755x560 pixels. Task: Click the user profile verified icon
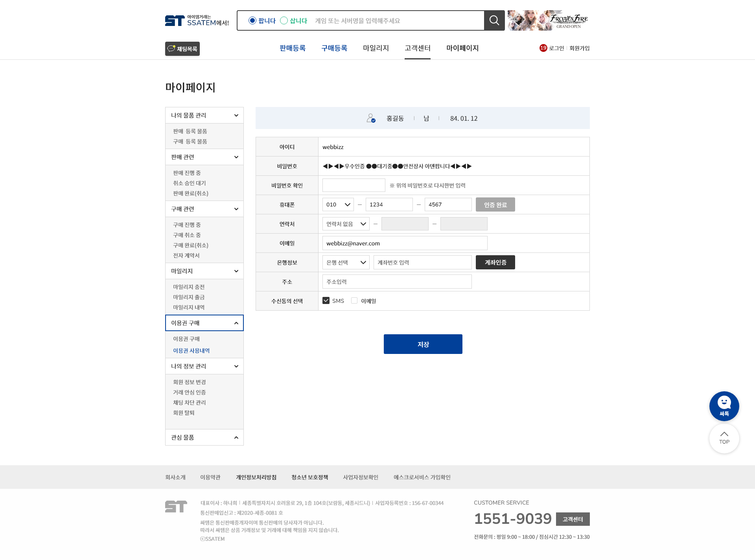click(x=371, y=118)
